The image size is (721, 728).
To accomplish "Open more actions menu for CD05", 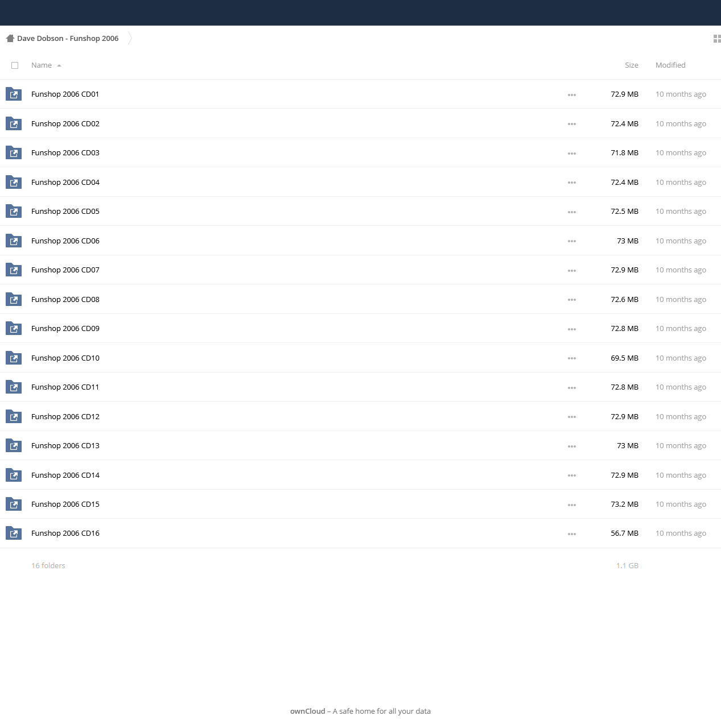I will (572, 212).
